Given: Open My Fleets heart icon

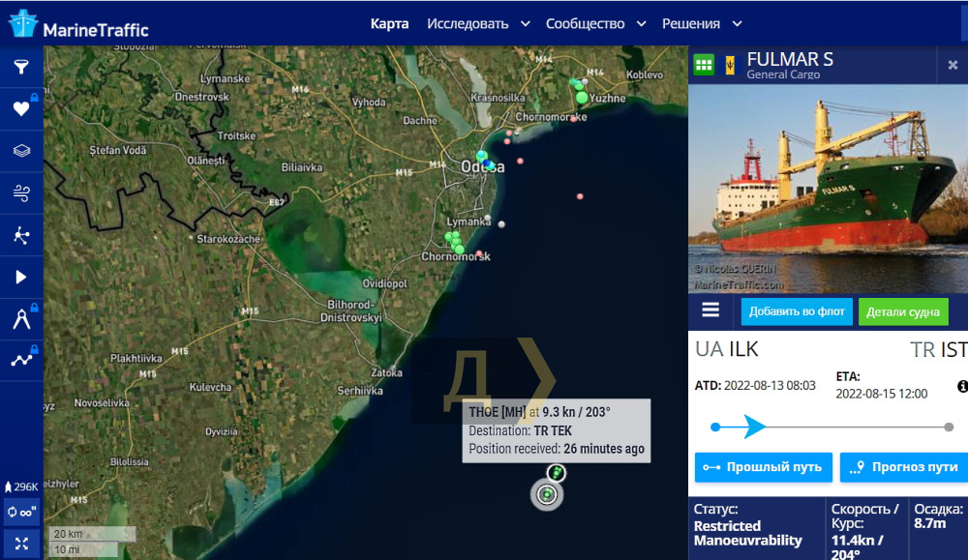Looking at the screenshot, I should pos(21,108).
